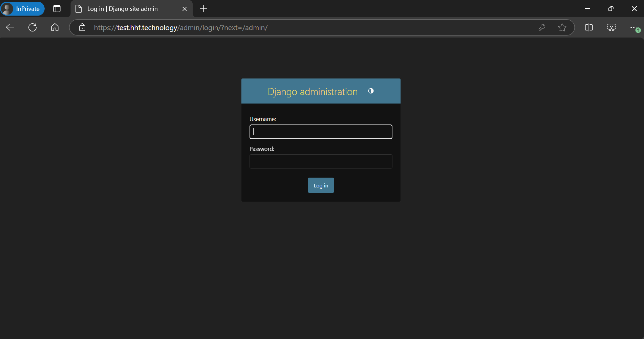Minimize the browser window
This screenshot has height=339, width=644.
click(588, 9)
